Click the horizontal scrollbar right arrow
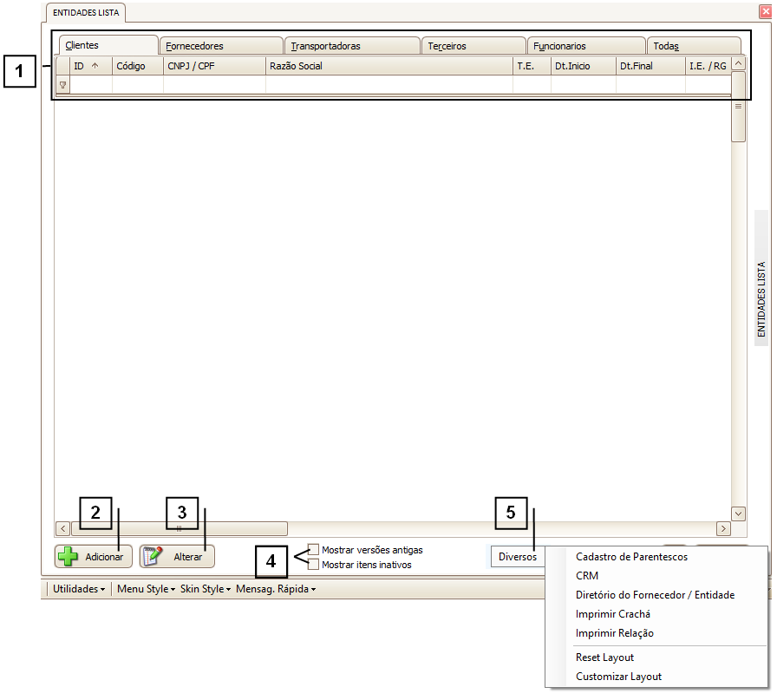 [722, 528]
